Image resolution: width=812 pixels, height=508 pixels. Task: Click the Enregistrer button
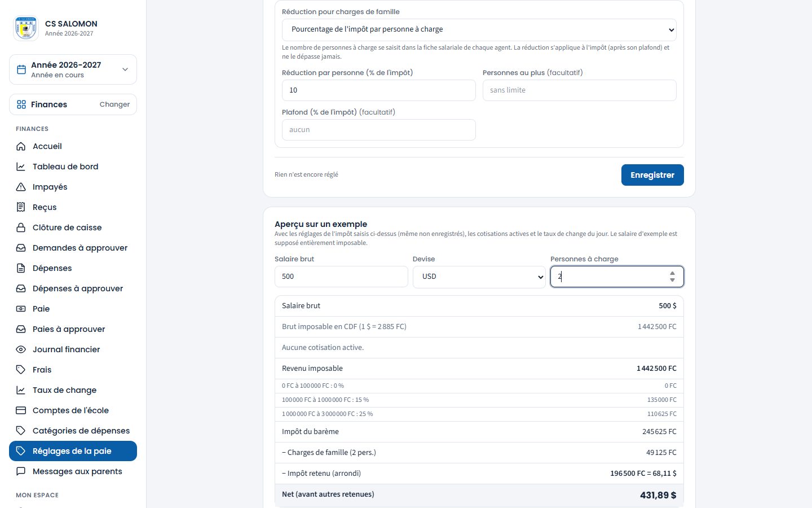coord(652,175)
